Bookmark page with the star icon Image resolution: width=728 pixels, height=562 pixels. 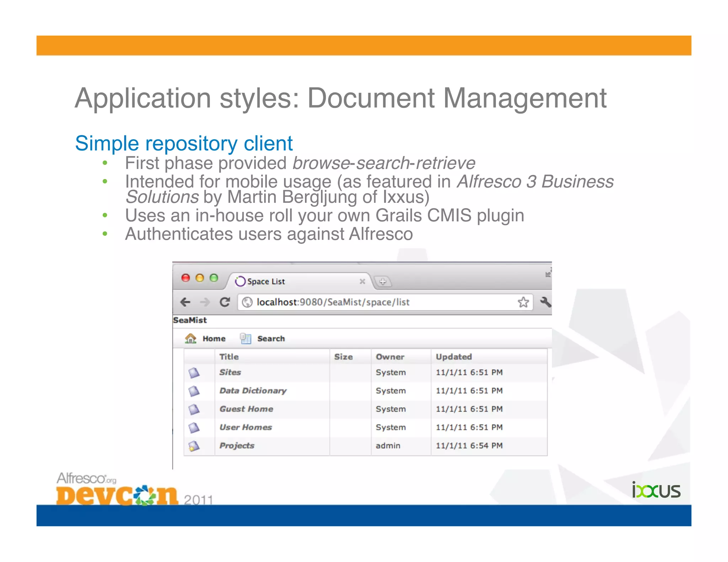click(x=523, y=302)
